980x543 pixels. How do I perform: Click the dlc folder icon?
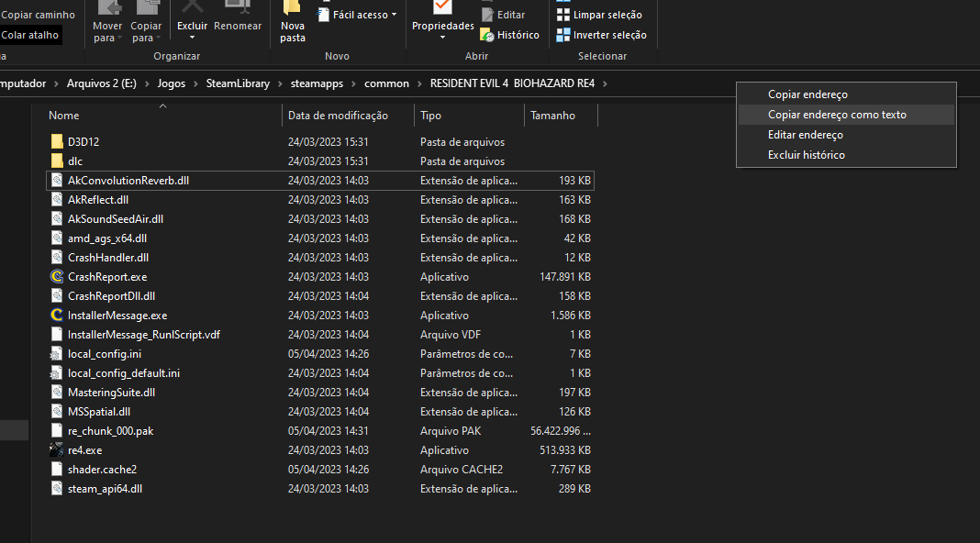point(57,161)
